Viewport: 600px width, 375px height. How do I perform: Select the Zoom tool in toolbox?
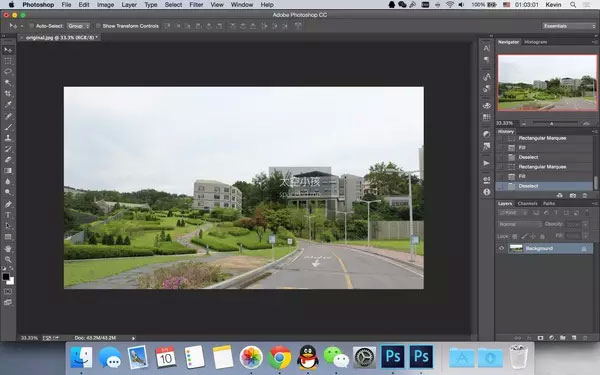[8, 259]
